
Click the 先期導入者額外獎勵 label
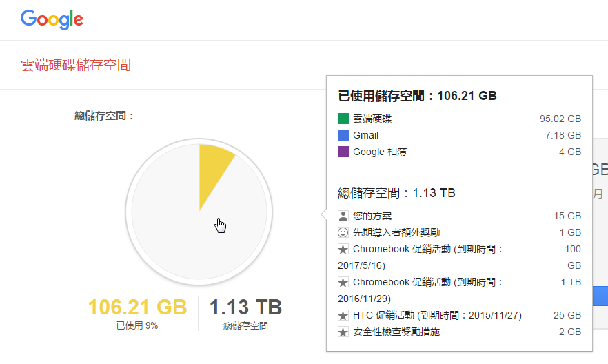pos(396,232)
